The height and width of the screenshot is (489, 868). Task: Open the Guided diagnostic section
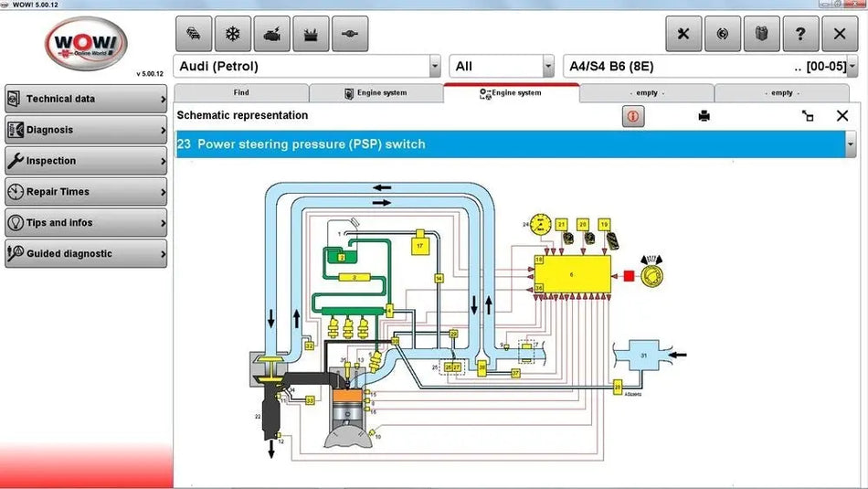coord(86,253)
